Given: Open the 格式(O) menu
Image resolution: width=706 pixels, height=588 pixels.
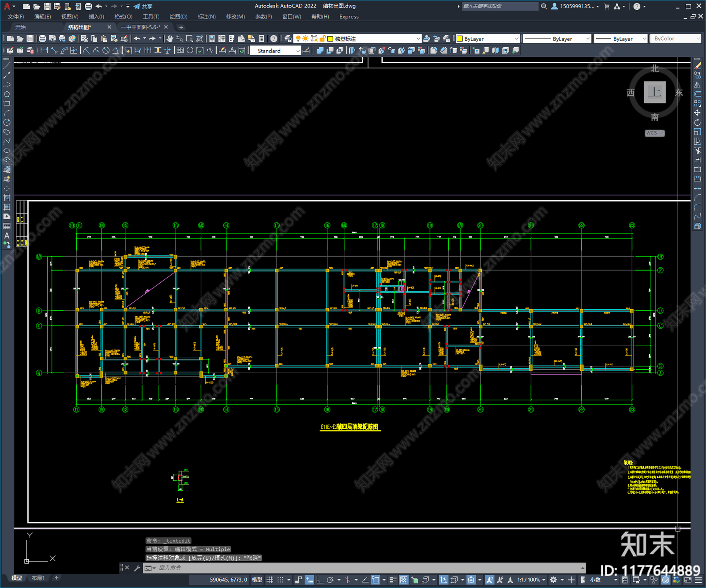Looking at the screenshot, I should [x=123, y=17].
